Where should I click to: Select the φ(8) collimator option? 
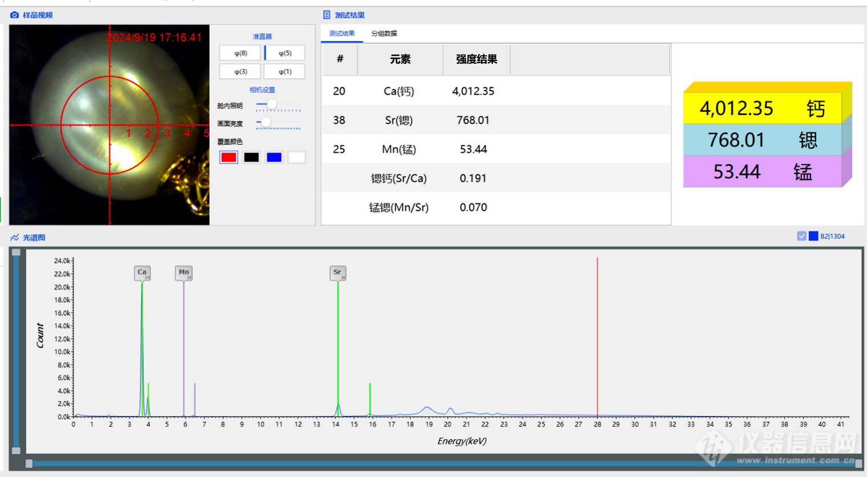click(x=240, y=53)
